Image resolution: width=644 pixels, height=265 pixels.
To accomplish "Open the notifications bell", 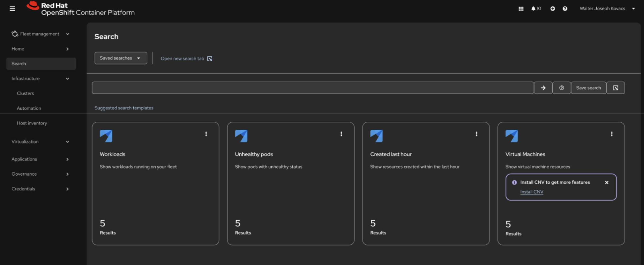I will pyautogui.click(x=536, y=9).
